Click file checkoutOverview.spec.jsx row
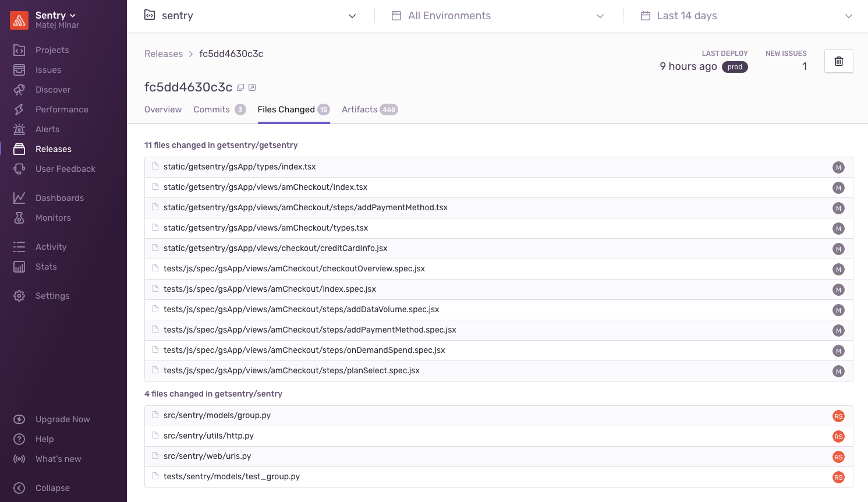Viewport: 868px width, 502px height. (498, 269)
